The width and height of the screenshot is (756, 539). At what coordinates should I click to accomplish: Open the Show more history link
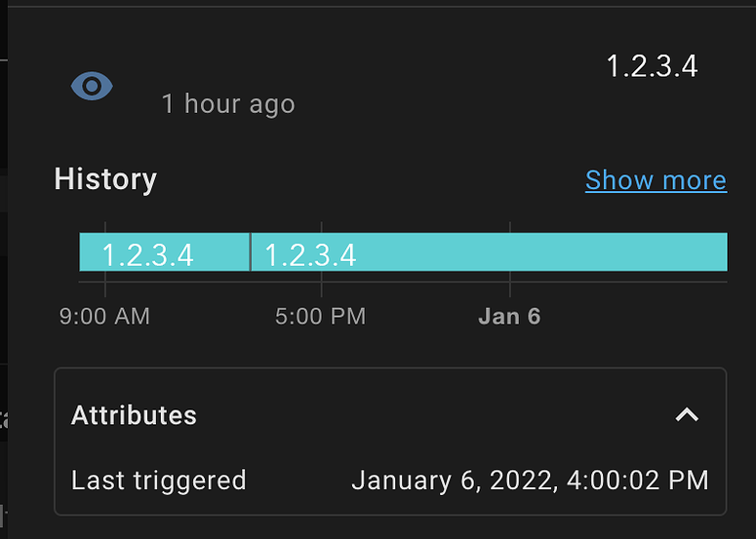click(x=656, y=180)
